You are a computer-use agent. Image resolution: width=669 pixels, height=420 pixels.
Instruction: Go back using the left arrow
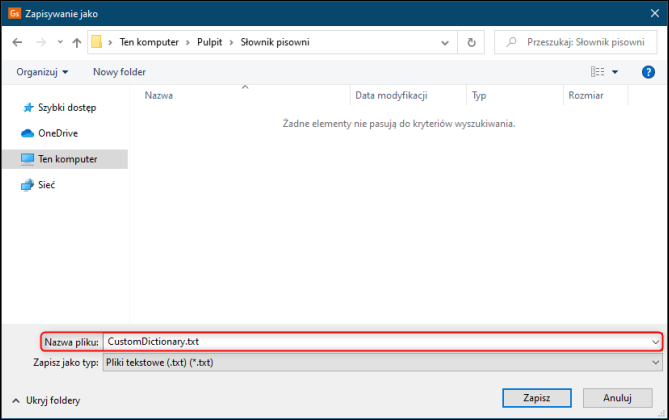(x=17, y=42)
